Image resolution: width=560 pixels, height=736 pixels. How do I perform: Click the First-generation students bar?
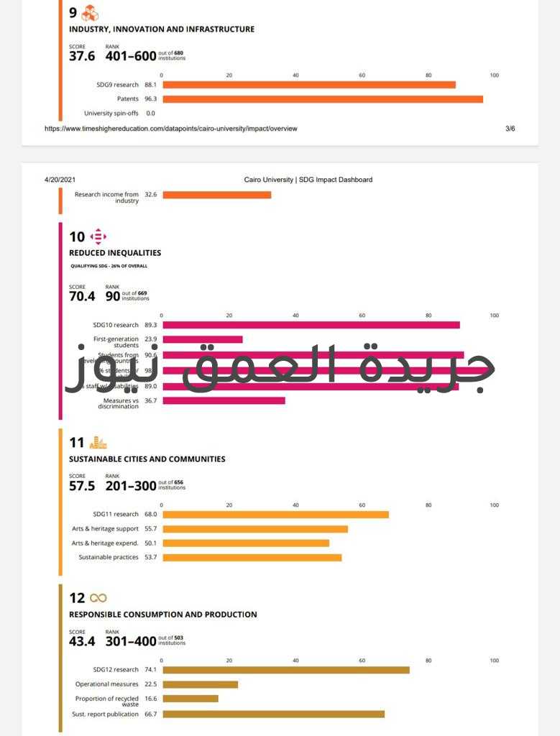(202, 339)
